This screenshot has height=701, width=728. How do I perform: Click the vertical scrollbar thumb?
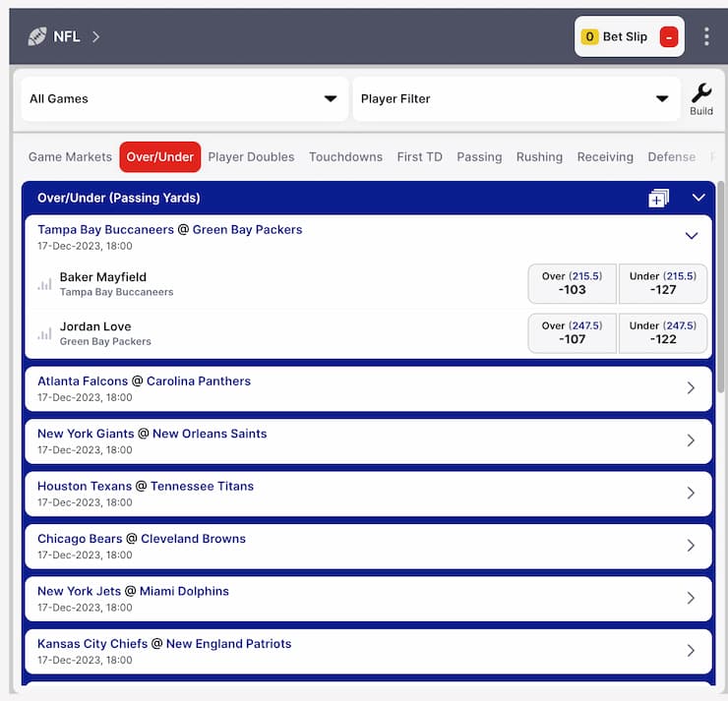(x=720, y=288)
